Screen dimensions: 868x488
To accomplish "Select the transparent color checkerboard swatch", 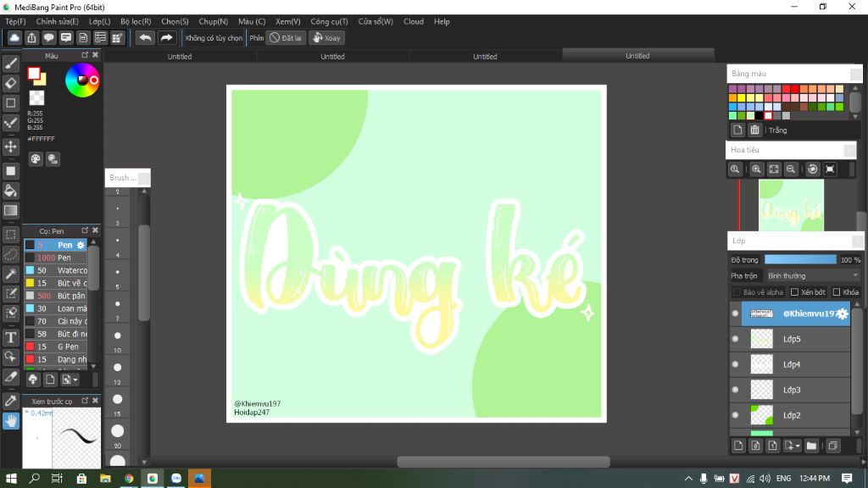I will [x=36, y=98].
